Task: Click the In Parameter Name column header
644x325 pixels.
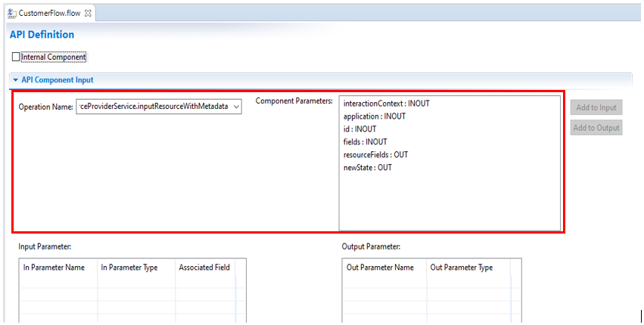Action: 54,268
